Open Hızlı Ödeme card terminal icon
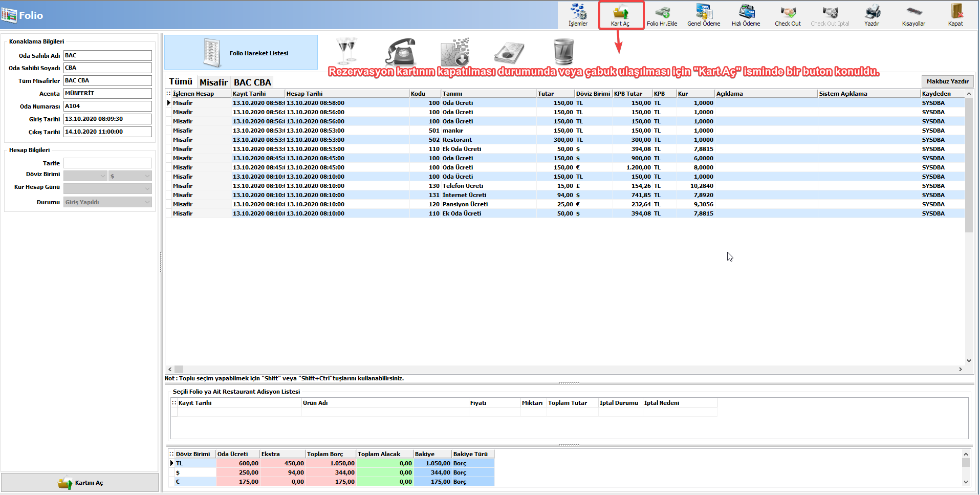Viewport: 980px width, 495px height. click(x=746, y=15)
